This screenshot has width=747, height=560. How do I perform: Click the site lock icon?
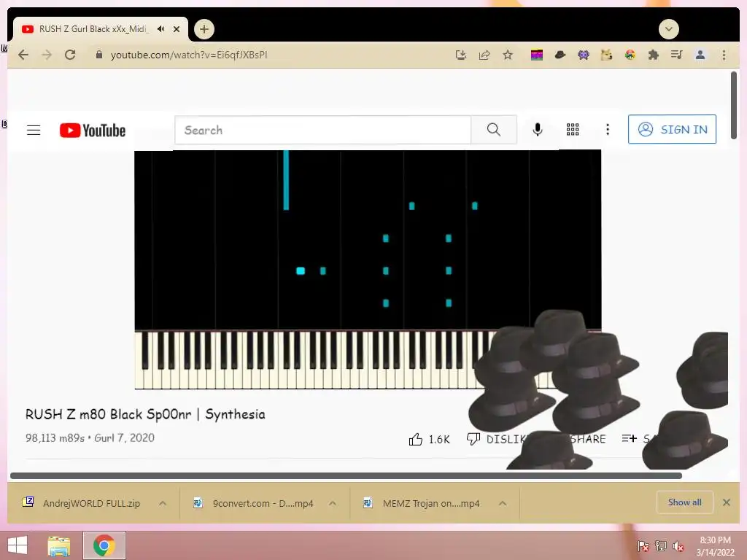[x=98, y=55]
